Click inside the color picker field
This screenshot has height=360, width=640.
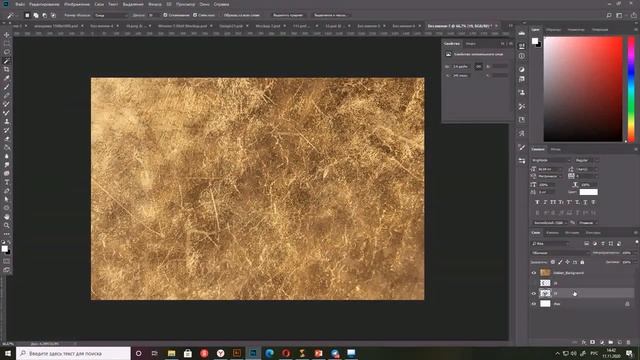coord(583,89)
